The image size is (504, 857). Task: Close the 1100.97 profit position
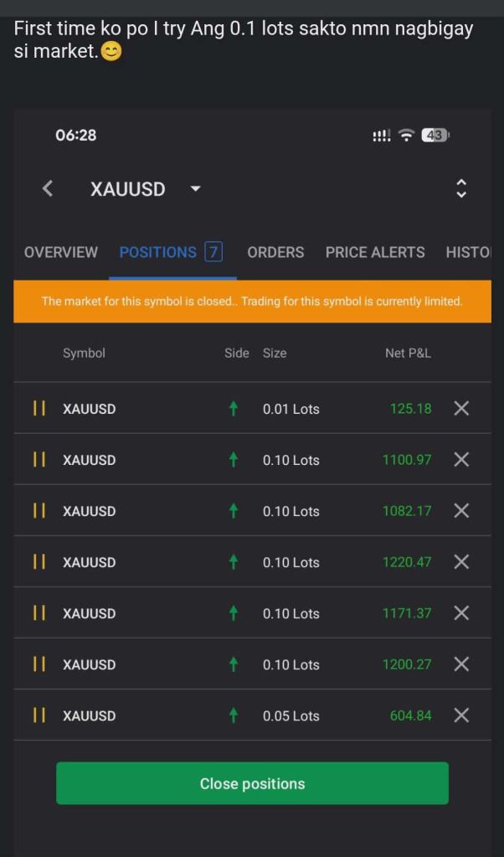point(461,460)
